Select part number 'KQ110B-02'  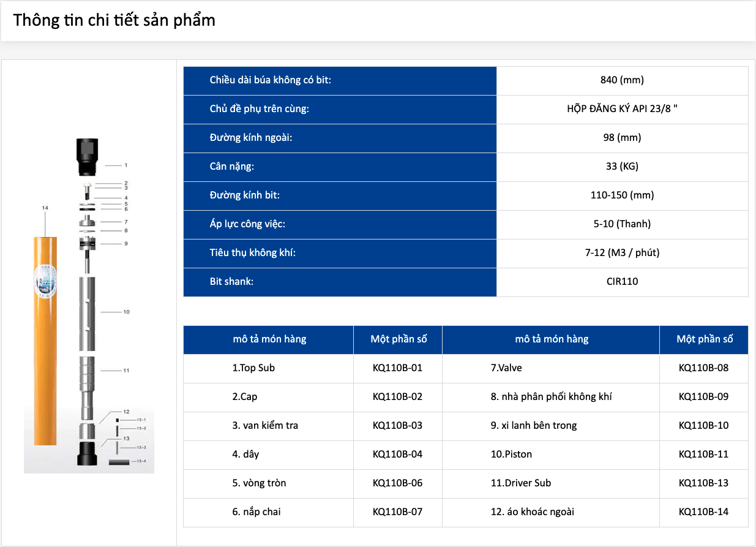pyautogui.click(x=398, y=397)
